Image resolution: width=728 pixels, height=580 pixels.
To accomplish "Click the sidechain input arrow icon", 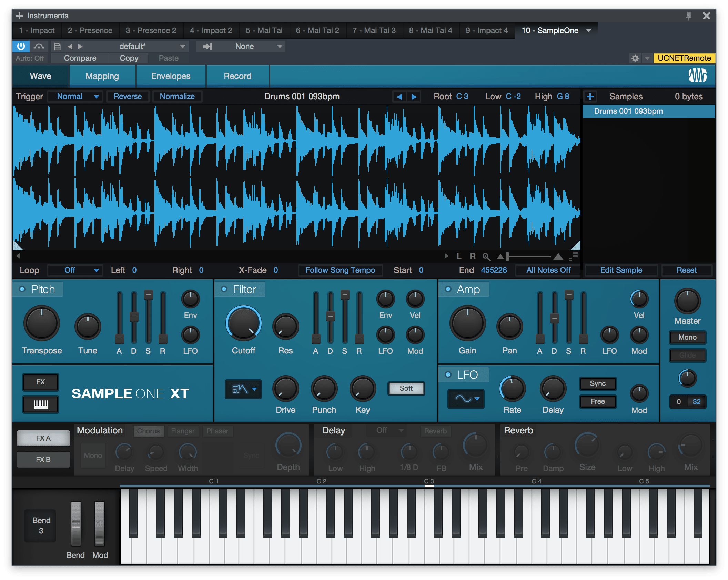I will [x=208, y=46].
